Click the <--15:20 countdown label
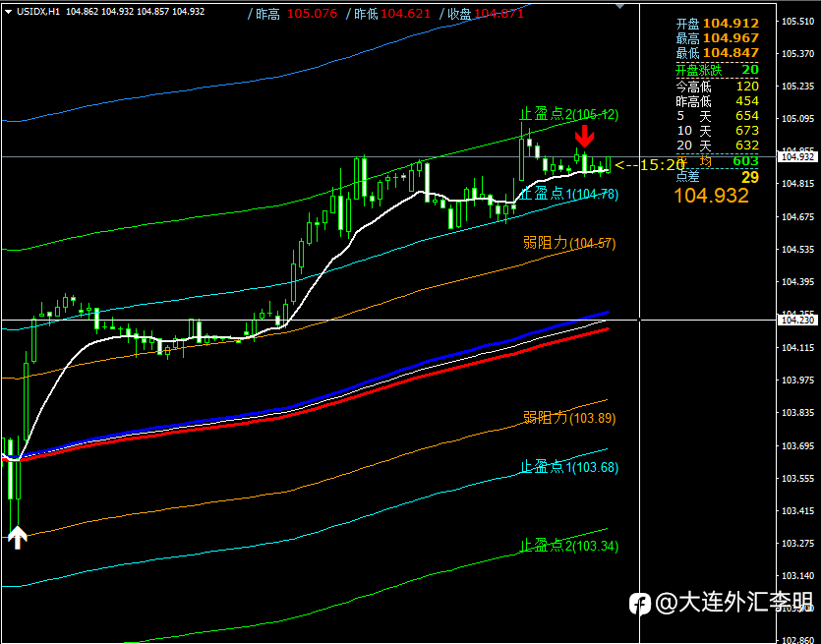This screenshot has height=644, width=821. point(650,165)
